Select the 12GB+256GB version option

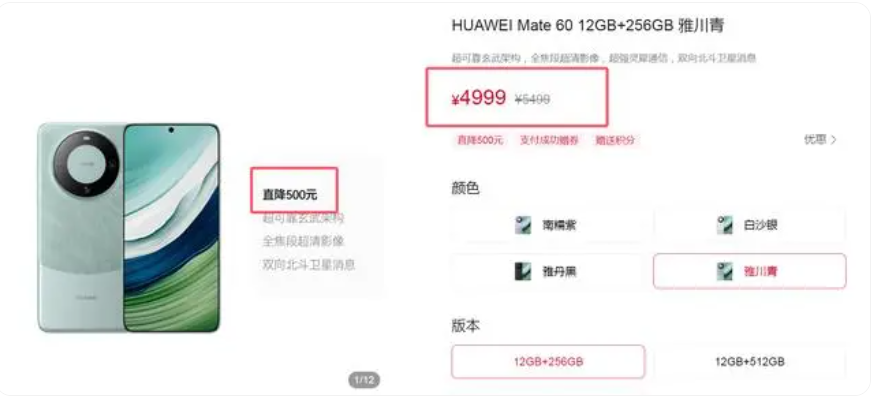point(548,362)
